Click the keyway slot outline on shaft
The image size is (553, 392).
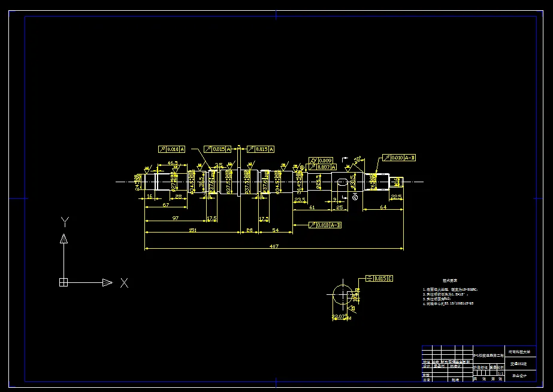342,182
